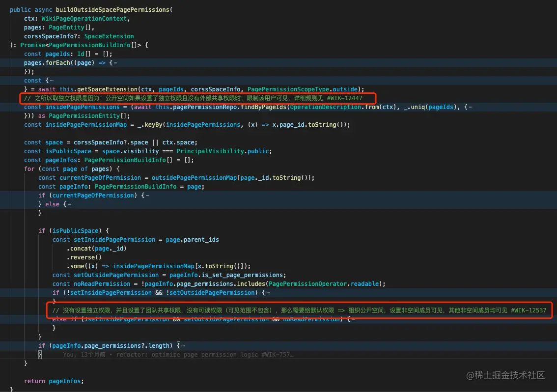Click 'pageInfos' in its const declaration
This screenshot has width=557, height=392.
61,160
